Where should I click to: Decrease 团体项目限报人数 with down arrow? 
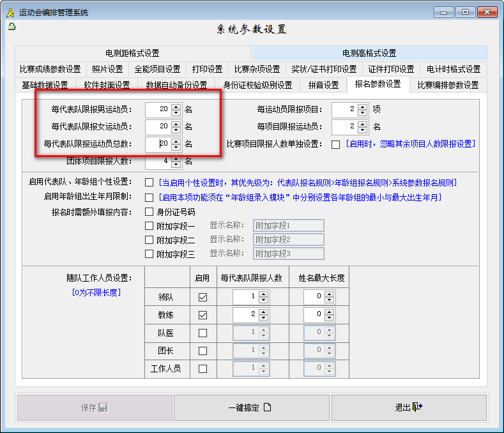(x=176, y=164)
